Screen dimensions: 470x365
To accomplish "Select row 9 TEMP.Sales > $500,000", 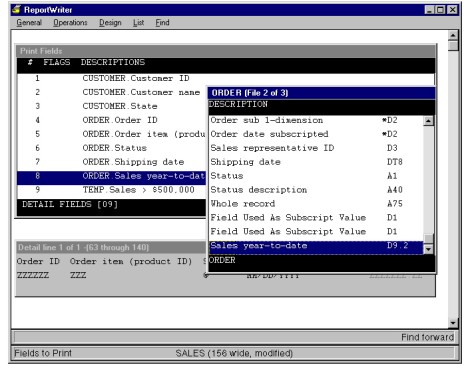I will point(112,190).
